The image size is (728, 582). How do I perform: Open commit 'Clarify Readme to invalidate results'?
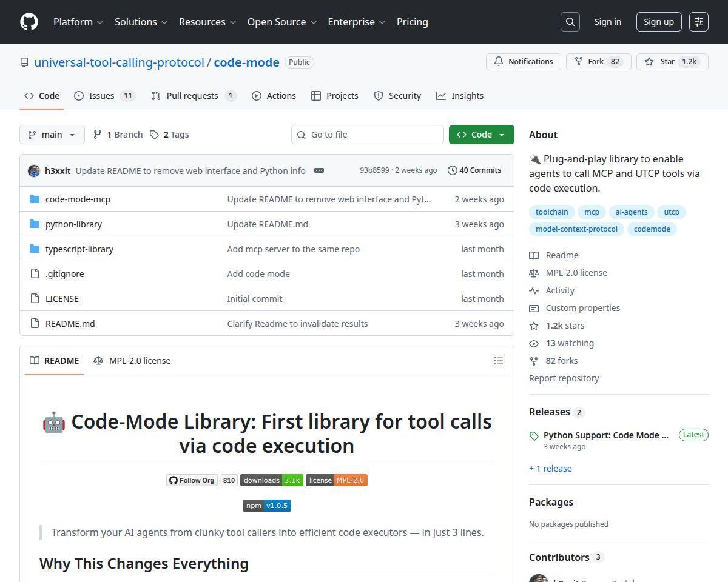click(x=297, y=323)
